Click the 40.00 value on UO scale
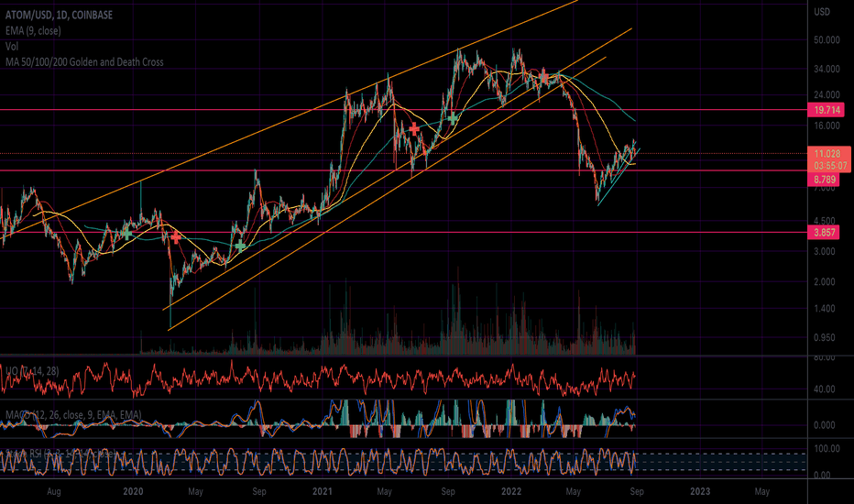854x504 pixels. point(824,389)
